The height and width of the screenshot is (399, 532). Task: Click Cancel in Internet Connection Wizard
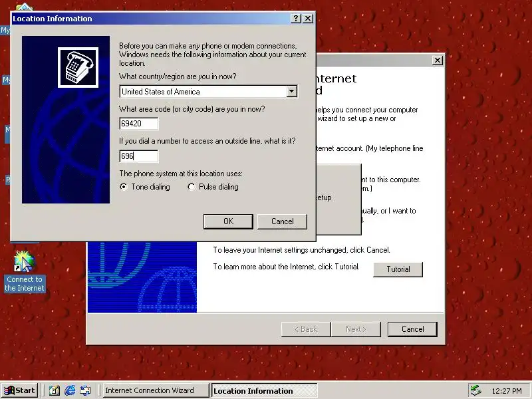click(412, 329)
